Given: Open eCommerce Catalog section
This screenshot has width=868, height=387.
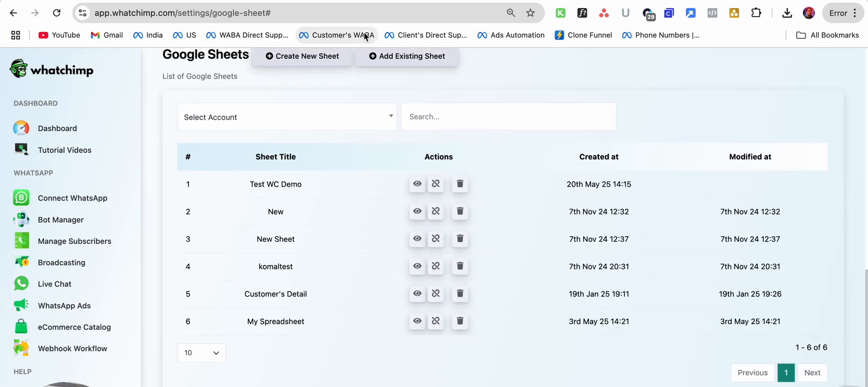Looking at the screenshot, I should tap(62, 327).
